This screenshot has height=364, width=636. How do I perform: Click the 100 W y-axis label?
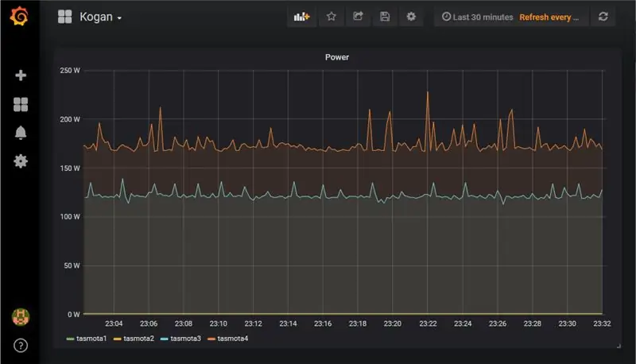pos(70,217)
